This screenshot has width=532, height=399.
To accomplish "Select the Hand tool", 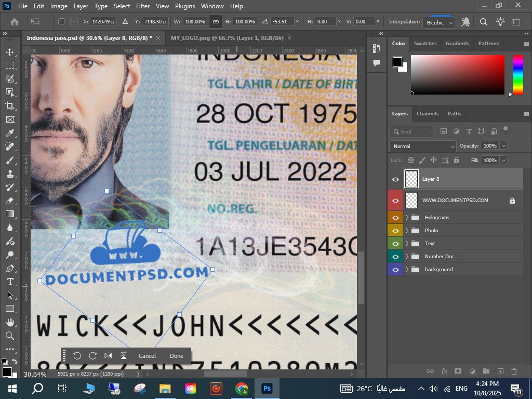I will coord(10,322).
